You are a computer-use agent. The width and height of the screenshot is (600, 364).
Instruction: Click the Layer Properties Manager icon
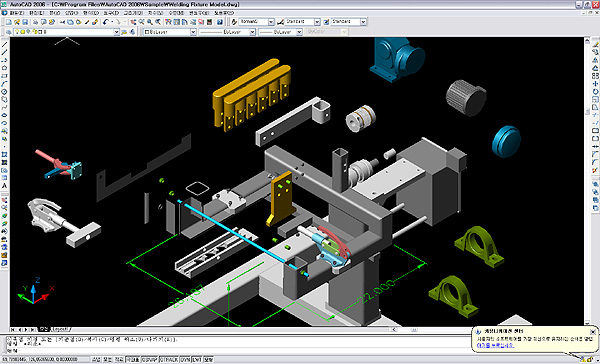(x=9, y=32)
